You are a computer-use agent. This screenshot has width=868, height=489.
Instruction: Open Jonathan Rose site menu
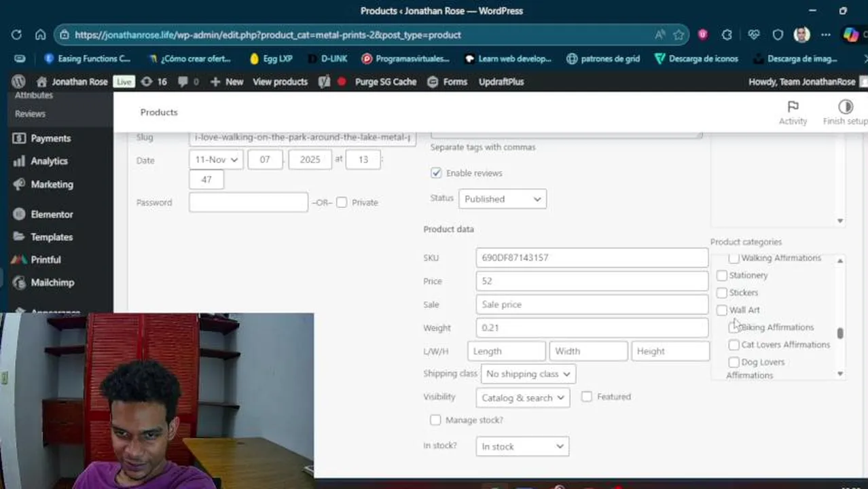tap(72, 81)
